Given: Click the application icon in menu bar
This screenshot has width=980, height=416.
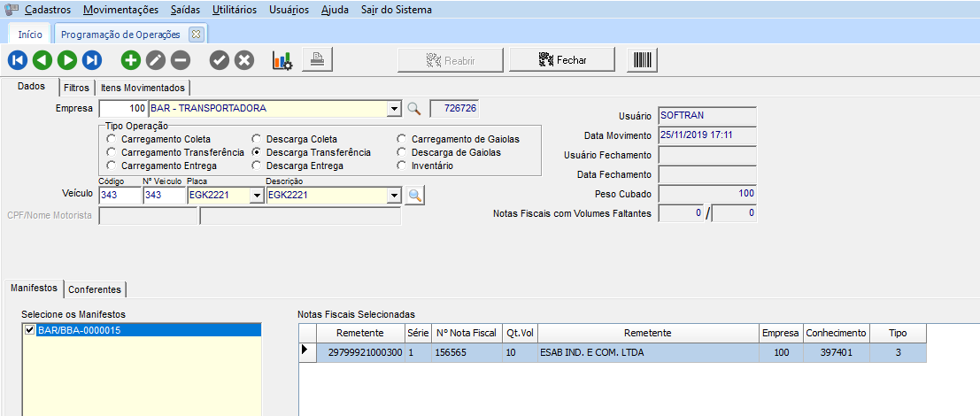Looking at the screenshot, I should (x=12, y=10).
